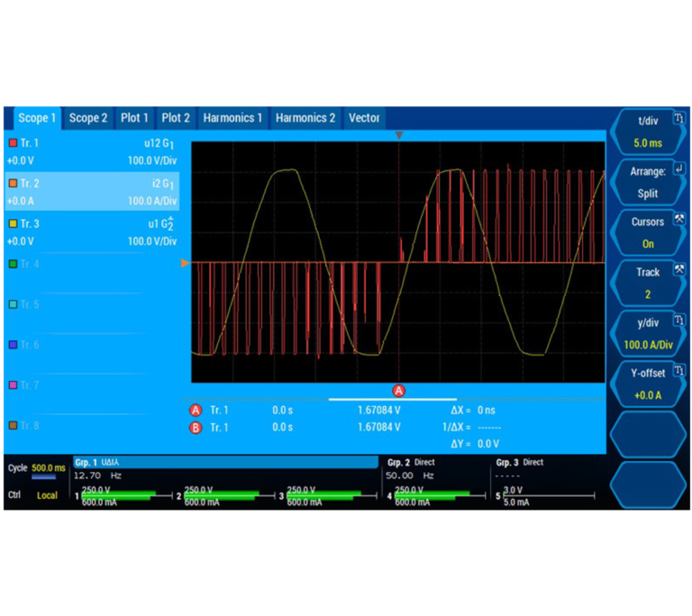Click the return arrow icon on Arrange key
This screenshot has height=616, width=692.
(x=678, y=168)
